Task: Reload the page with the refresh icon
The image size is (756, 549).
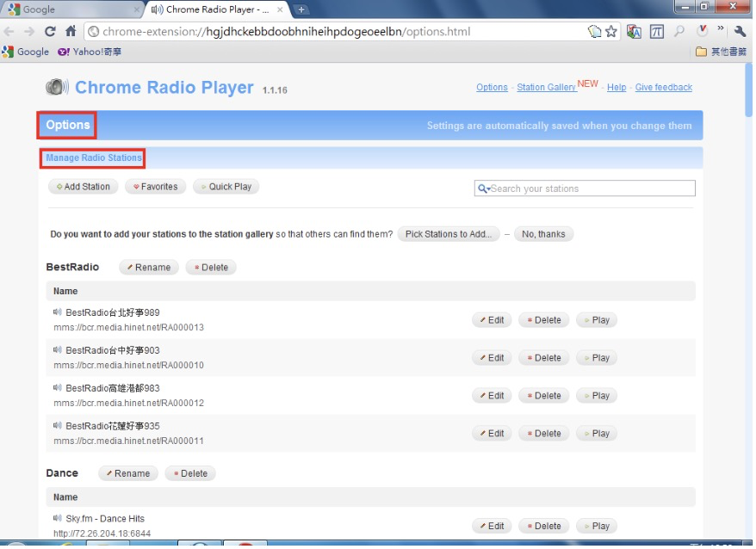Action: pos(50,31)
